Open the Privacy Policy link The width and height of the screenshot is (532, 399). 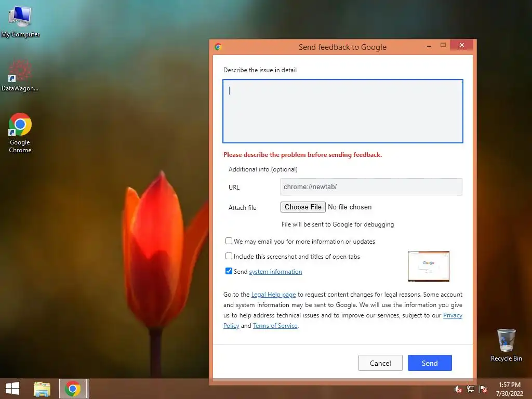coord(453,315)
